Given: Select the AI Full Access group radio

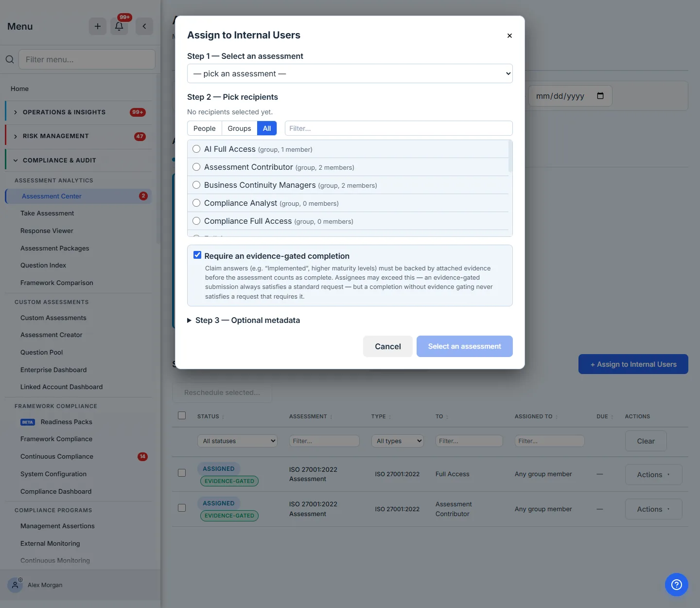Looking at the screenshot, I should pyautogui.click(x=196, y=149).
